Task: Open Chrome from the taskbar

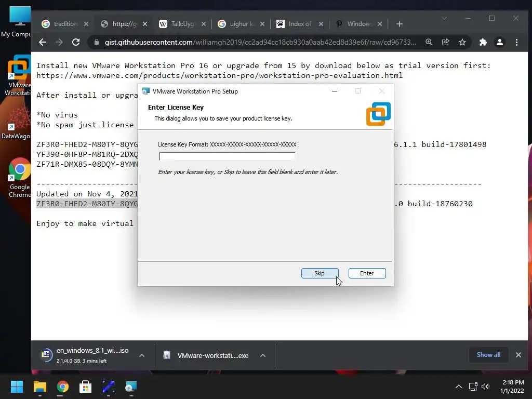Action: coord(62,387)
